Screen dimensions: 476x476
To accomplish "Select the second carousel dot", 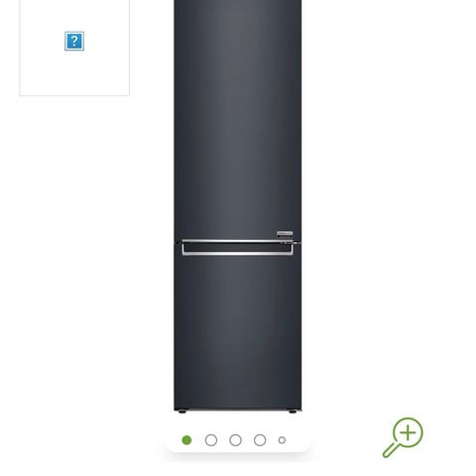I will coord(211,440).
